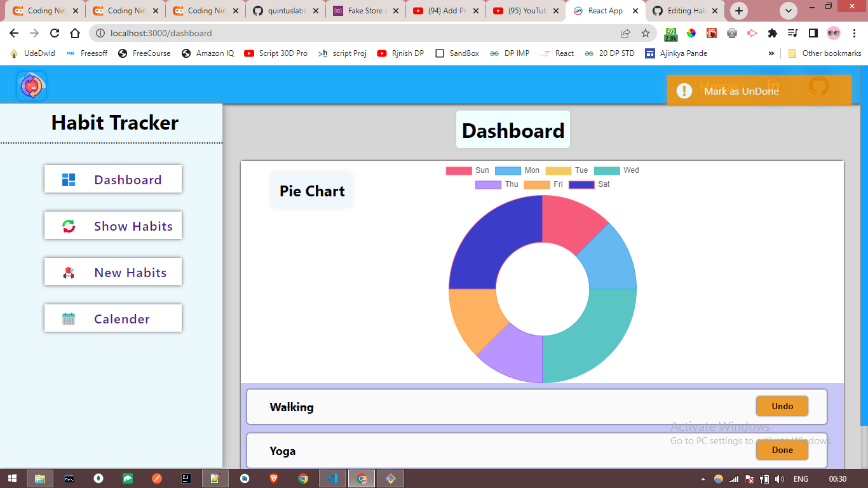
Task: Click the Show Habits refresh icon
Action: click(68, 226)
